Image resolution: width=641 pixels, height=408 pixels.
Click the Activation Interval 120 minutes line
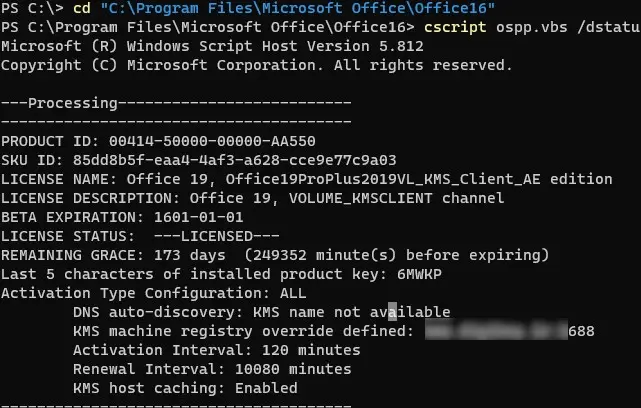click(x=217, y=350)
